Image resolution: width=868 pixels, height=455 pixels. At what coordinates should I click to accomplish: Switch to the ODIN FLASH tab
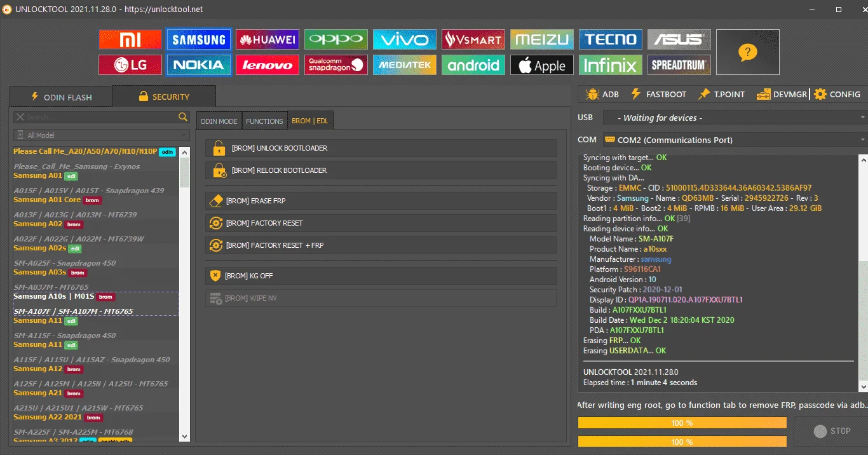61,97
